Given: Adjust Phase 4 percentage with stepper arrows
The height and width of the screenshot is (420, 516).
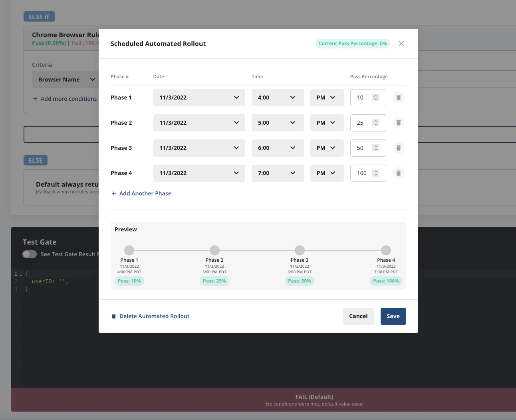Looking at the screenshot, I should 375,173.
